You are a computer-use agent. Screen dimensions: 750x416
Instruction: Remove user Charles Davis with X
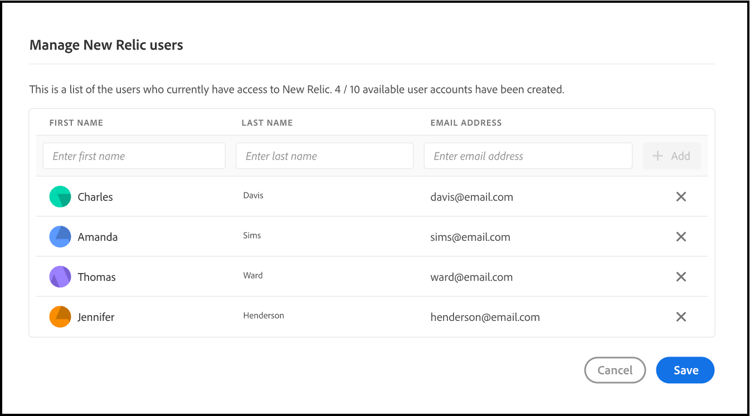tap(681, 197)
